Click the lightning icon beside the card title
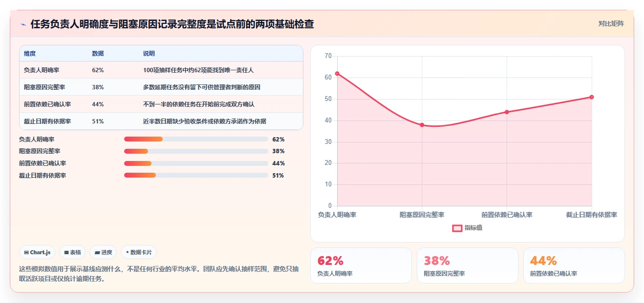Image resolution: width=644 pixels, height=303 pixels. pyautogui.click(x=23, y=24)
